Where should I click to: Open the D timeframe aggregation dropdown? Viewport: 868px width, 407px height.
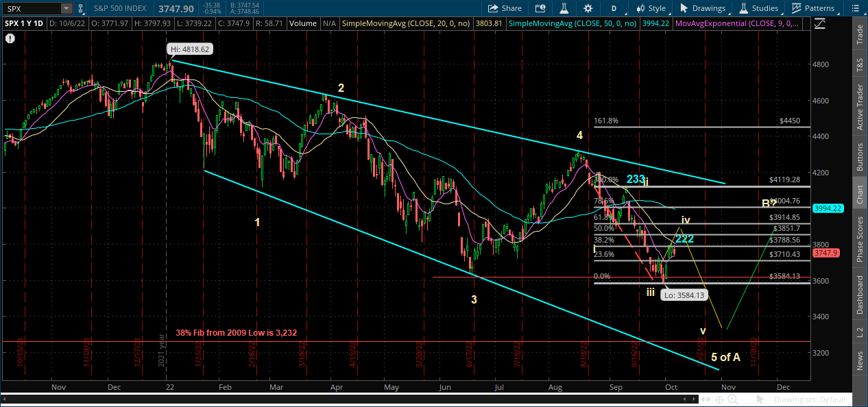(614, 8)
